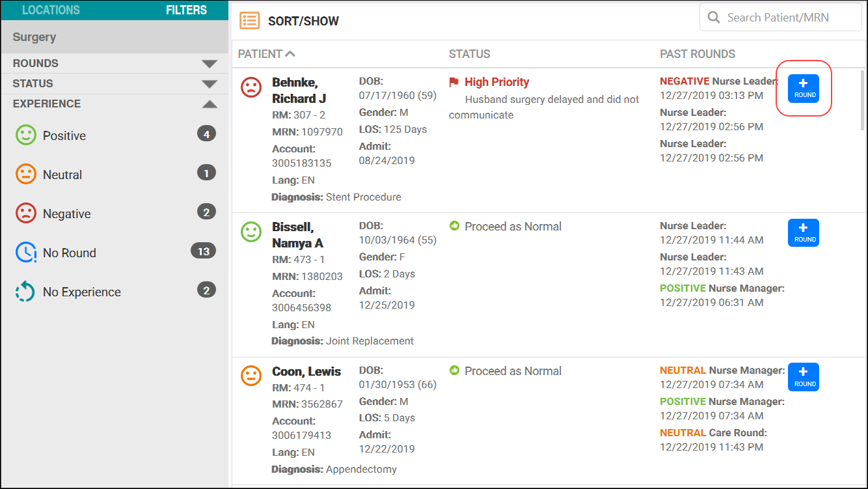Open the Filters tab
Image resolution: width=868 pixels, height=489 pixels.
click(x=186, y=10)
